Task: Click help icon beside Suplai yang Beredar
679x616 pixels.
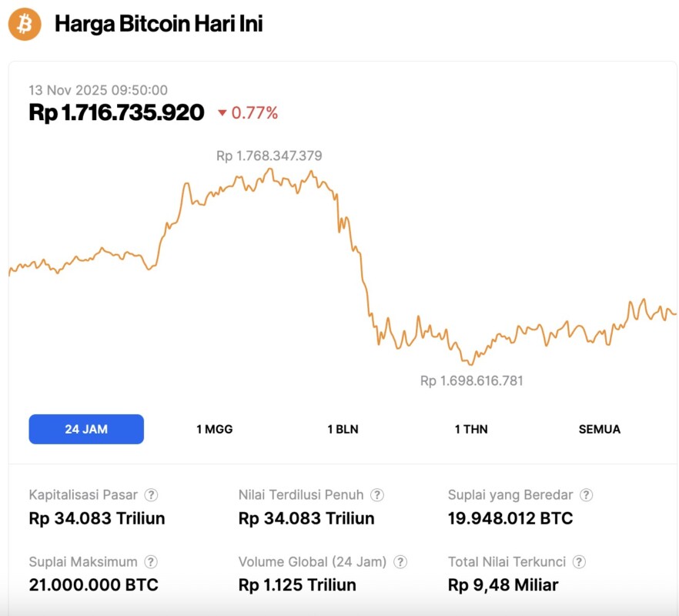Action: 587,495
